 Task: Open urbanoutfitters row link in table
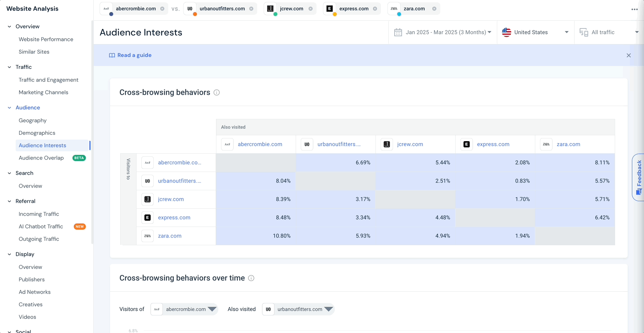pyautogui.click(x=180, y=181)
